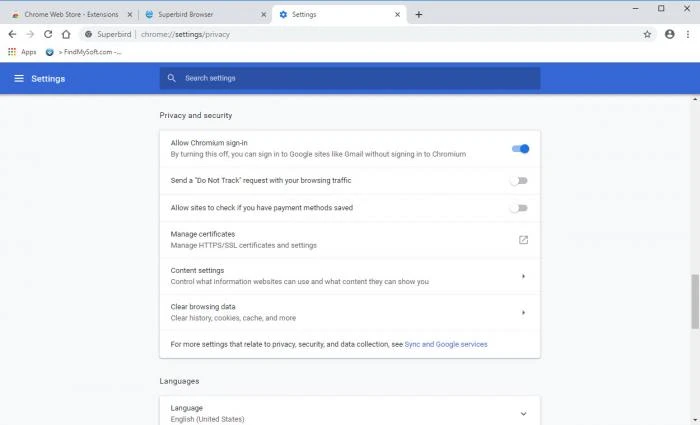Toggle payment methods check permission
This screenshot has height=425, width=700.
pos(519,208)
